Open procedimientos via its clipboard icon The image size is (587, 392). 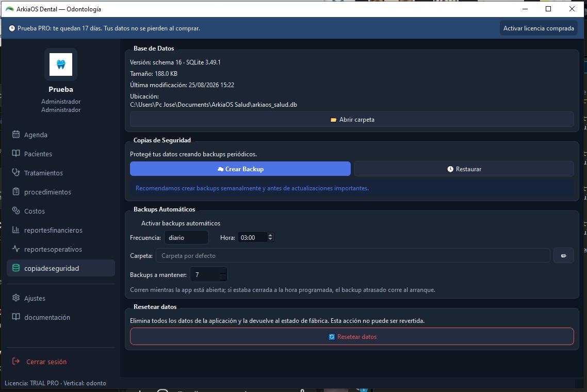(15, 192)
